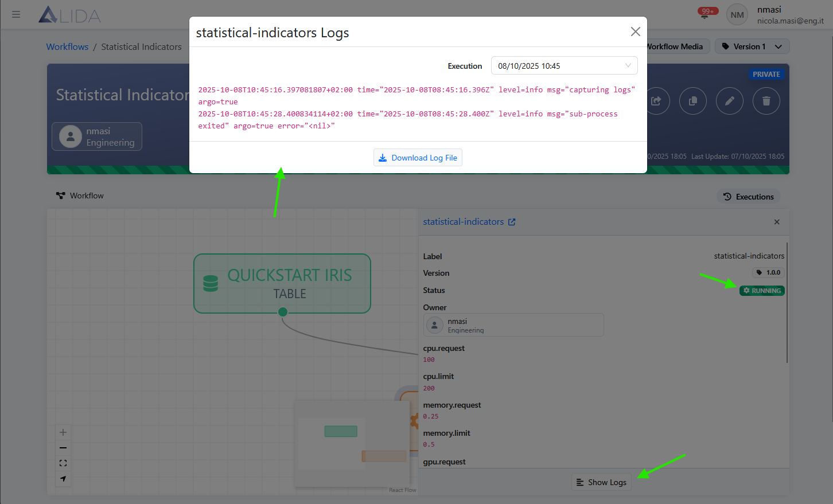
Task: Click memory.limit value 0.5
Action: click(429, 444)
